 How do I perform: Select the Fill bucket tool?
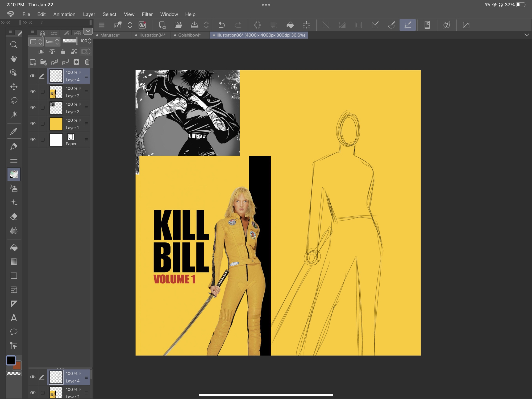pos(14,248)
